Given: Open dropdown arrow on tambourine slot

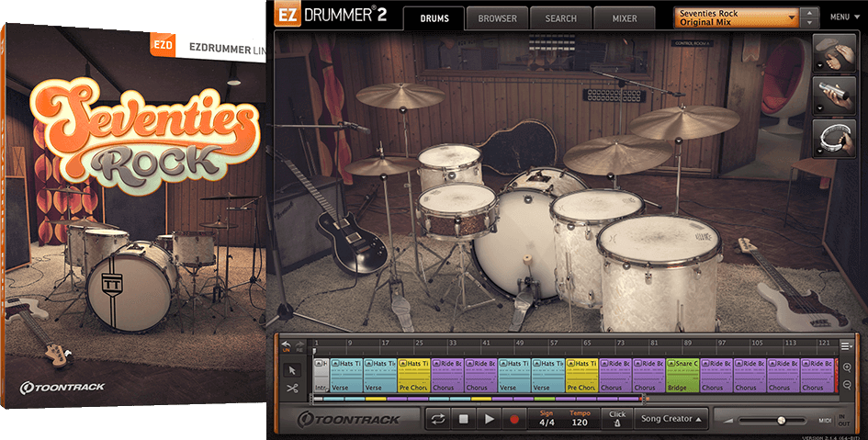Looking at the screenshot, I should (818, 150).
